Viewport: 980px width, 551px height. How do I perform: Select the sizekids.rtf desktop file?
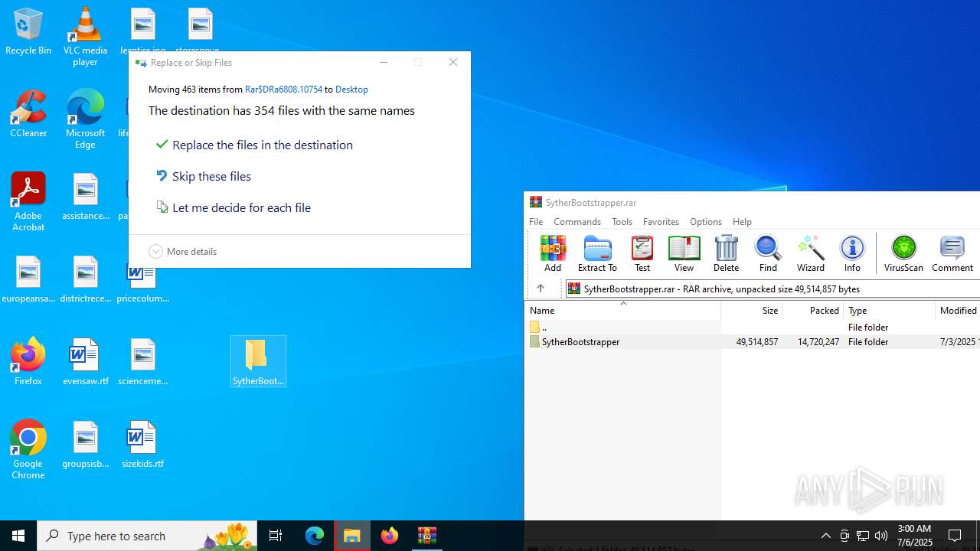[142, 445]
